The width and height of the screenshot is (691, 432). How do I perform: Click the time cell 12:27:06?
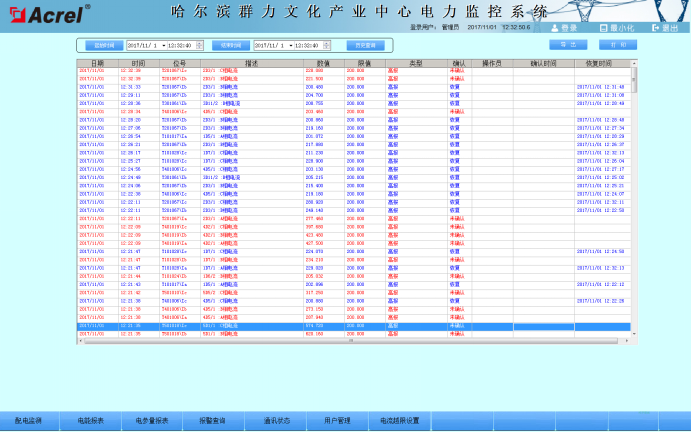click(130, 128)
